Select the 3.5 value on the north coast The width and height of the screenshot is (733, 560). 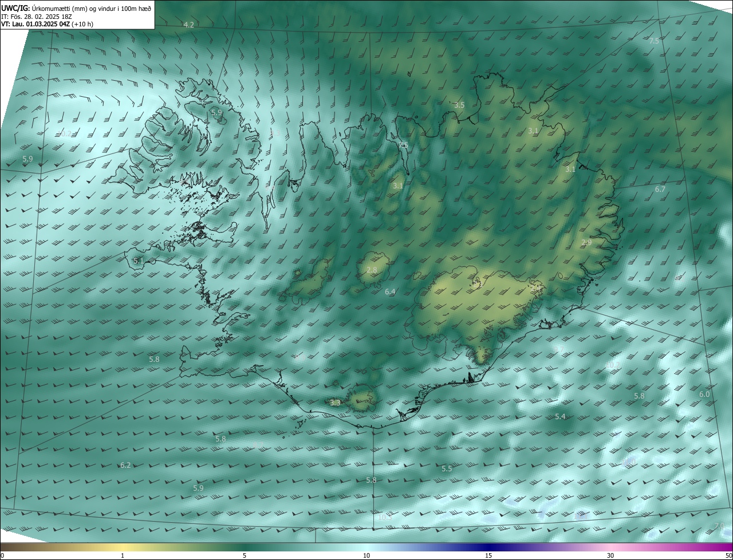tap(459, 105)
